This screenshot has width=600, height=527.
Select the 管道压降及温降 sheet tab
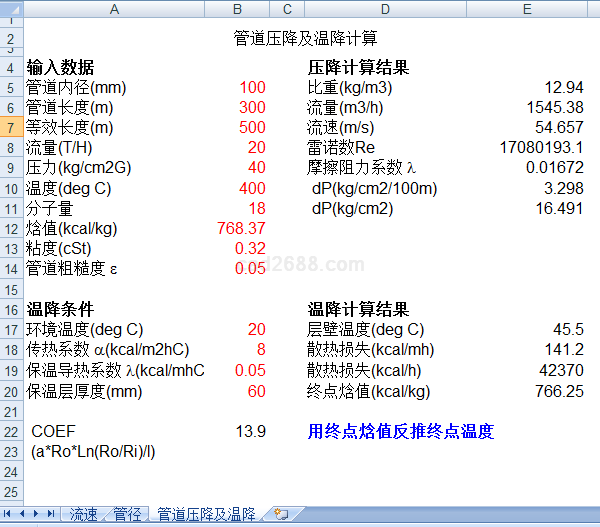pyautogui.click(x=206, y=514)
